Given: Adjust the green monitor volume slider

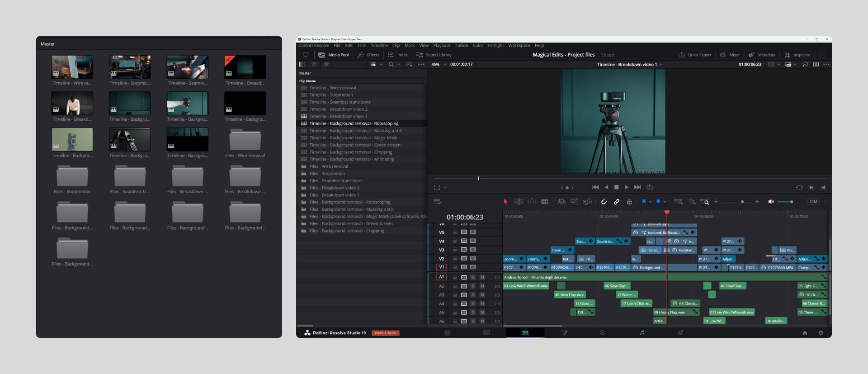Looking at the screenshot, I should (791, 202).
